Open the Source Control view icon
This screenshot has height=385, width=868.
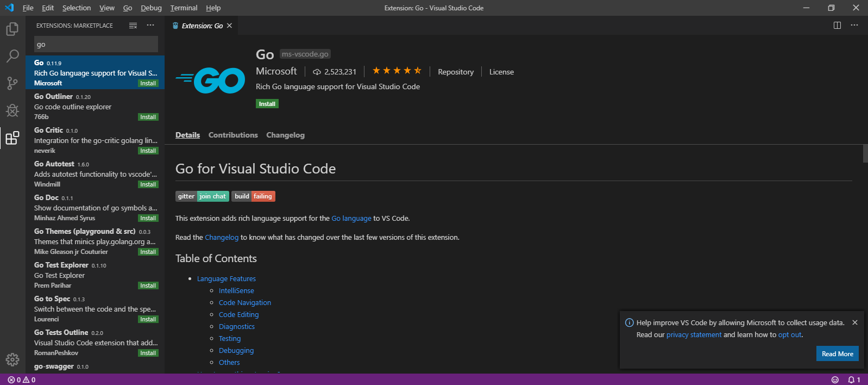tap(12, 83)
